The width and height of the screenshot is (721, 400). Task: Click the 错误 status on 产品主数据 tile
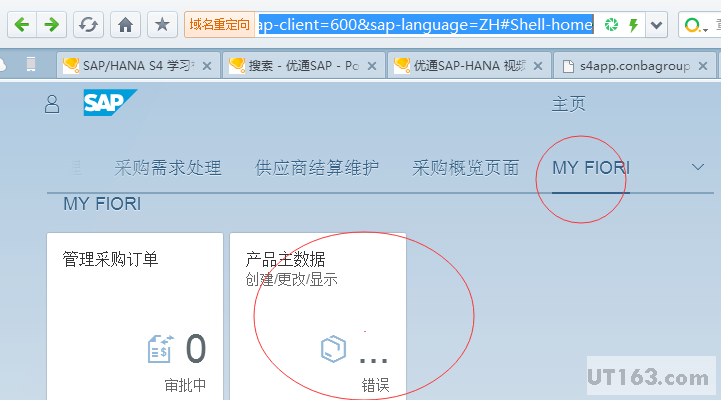(x=375, y=385)
